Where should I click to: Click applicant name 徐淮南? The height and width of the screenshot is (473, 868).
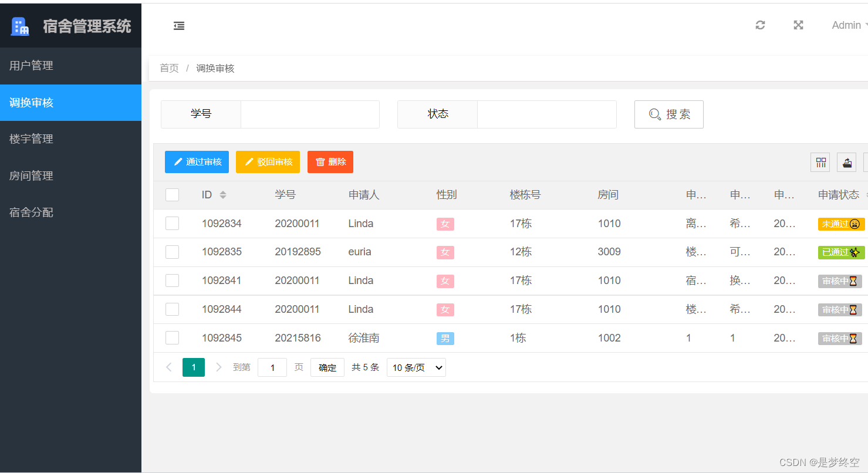click(364, 338)
